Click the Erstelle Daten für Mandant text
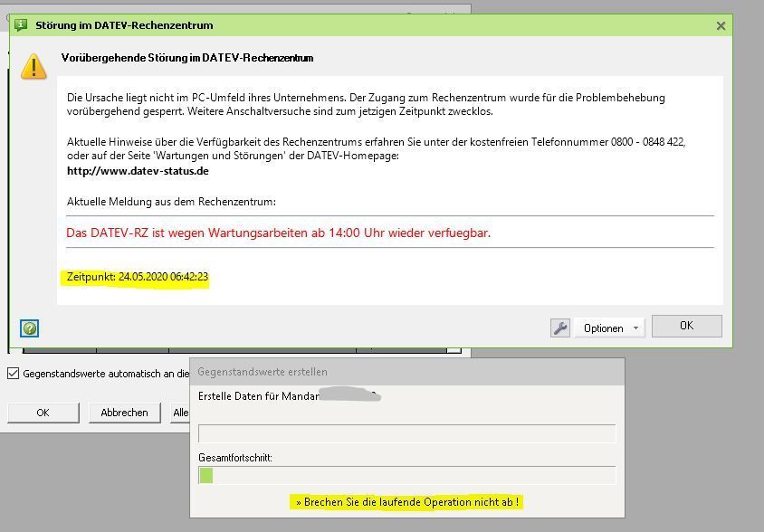 258,396
